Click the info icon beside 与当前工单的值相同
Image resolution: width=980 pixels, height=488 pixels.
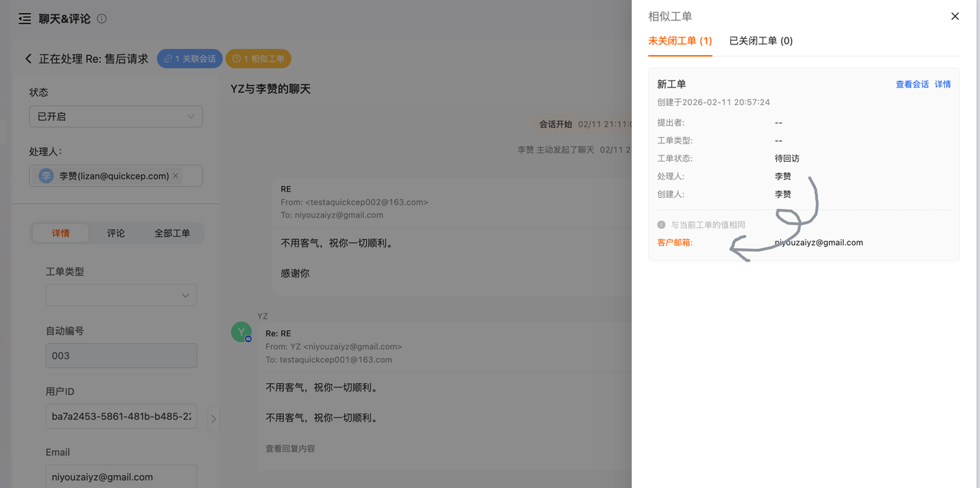click(661, 224)
